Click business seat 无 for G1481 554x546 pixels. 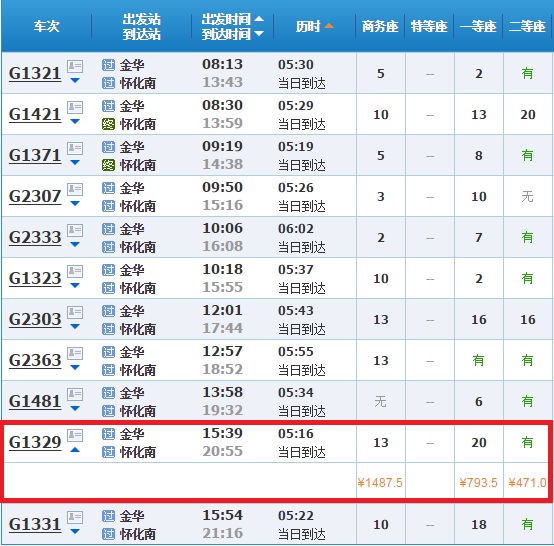pos(380,401)
